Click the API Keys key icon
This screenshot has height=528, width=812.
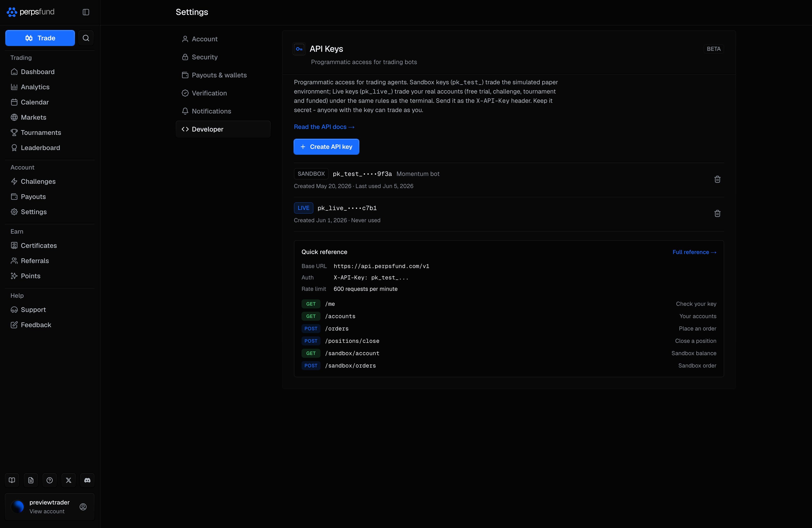[299, 49]
